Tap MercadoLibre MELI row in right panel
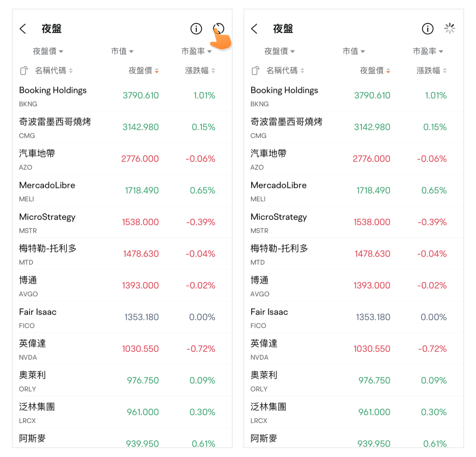Screen dimensions: 476x457 point(279,191)
